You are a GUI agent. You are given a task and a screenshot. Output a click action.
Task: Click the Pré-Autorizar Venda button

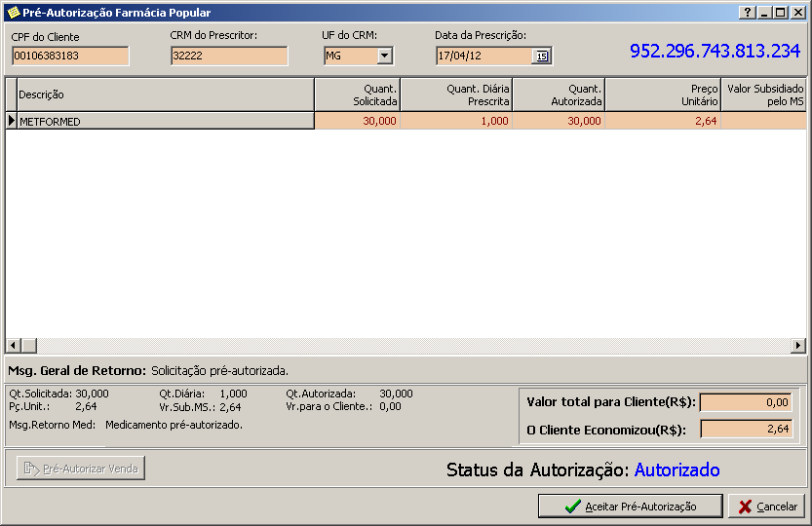pyautogui.click(x=81, y=468)
